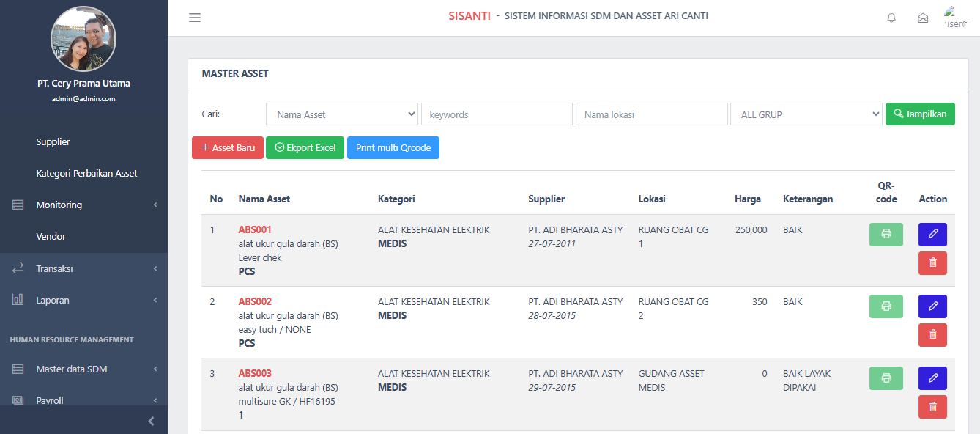Expand the Transaksi sidebar menu
Image resolution: width=980 pixels, height=434 pixels.
pos(83,268)
